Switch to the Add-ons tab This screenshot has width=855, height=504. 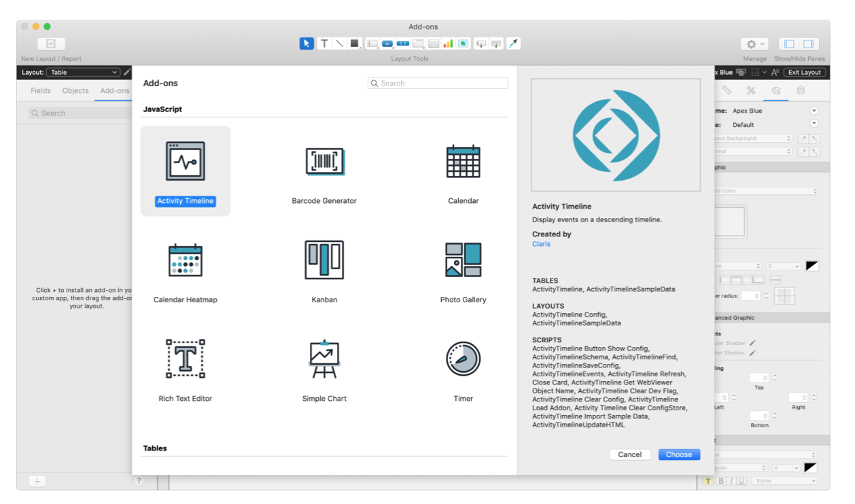coord(114,90)
